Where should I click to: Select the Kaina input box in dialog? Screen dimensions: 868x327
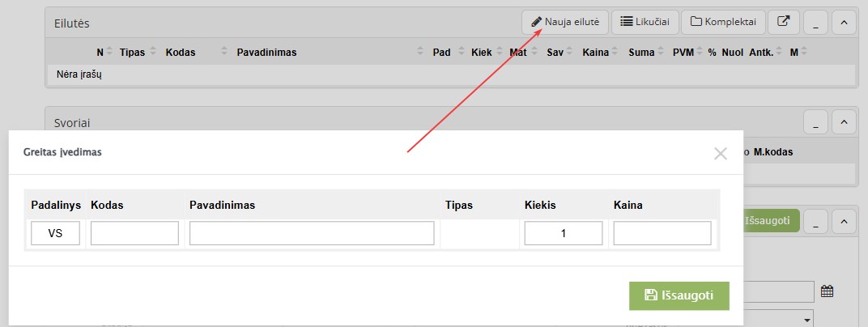point(662,234)
